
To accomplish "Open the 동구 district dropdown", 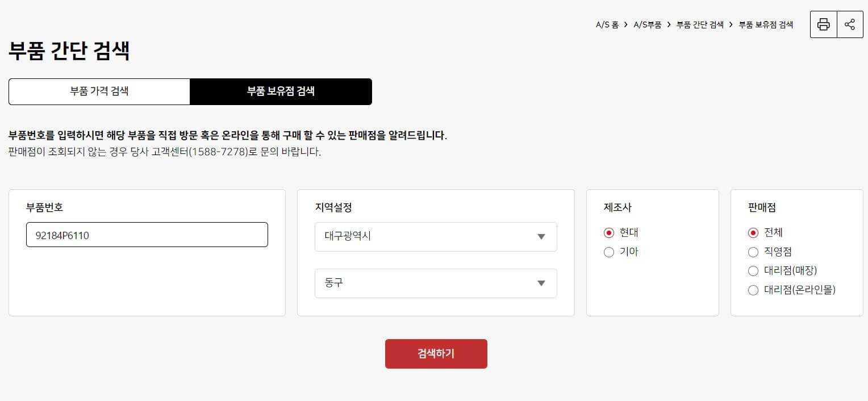I will tap(435, 283).
